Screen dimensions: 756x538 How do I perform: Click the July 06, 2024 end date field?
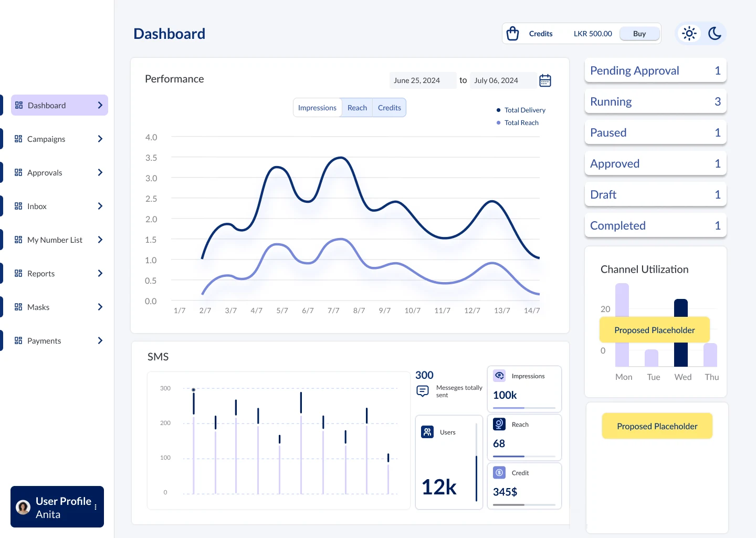502,80
